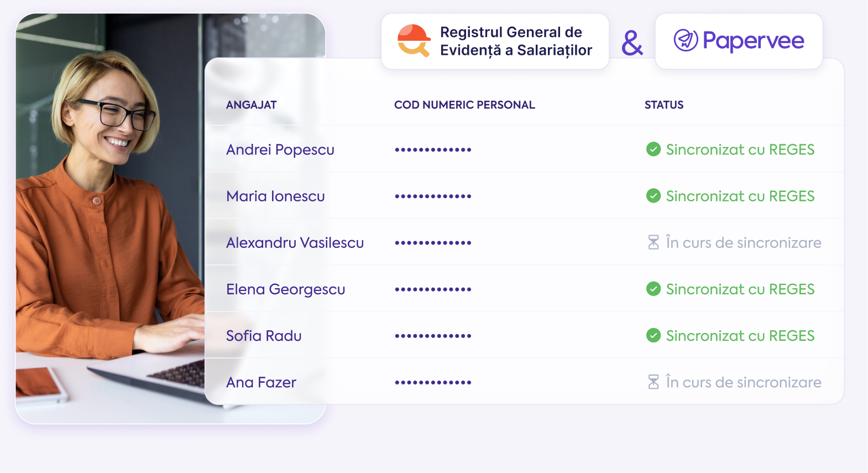The image size is (868, 473).
Task: Click the hourglass icon in Ana Fazer row
Action: click(x=653, y=382)
